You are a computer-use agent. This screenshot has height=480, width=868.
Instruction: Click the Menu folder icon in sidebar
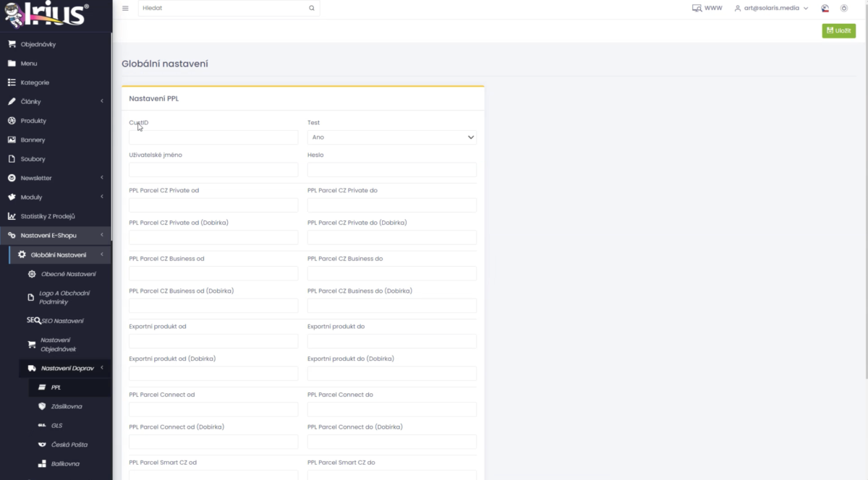[12, 64]
